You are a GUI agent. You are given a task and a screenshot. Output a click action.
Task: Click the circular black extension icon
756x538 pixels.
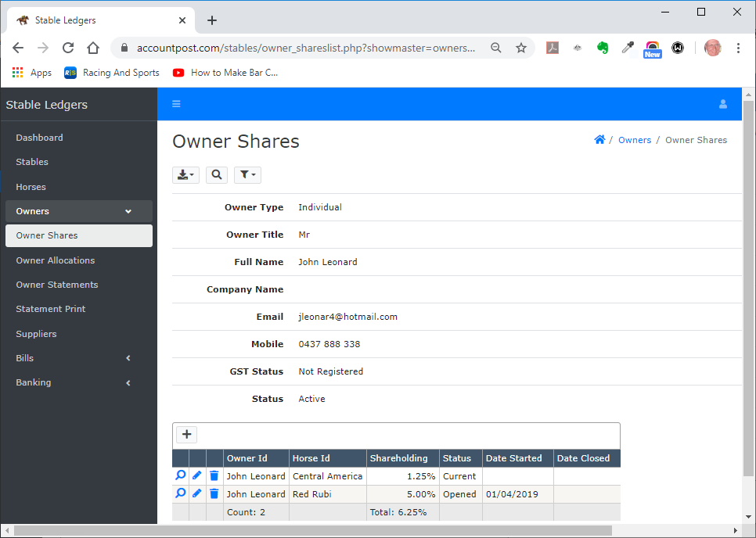coord(678,48)
